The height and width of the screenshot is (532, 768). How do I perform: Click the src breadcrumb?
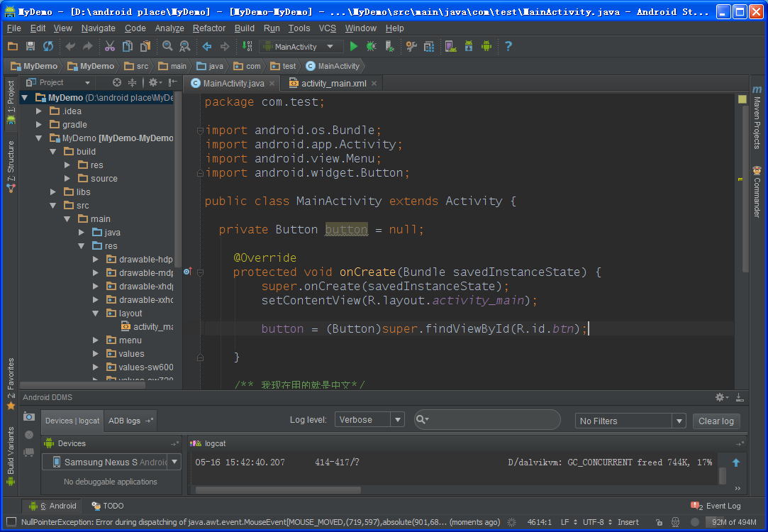137,66
